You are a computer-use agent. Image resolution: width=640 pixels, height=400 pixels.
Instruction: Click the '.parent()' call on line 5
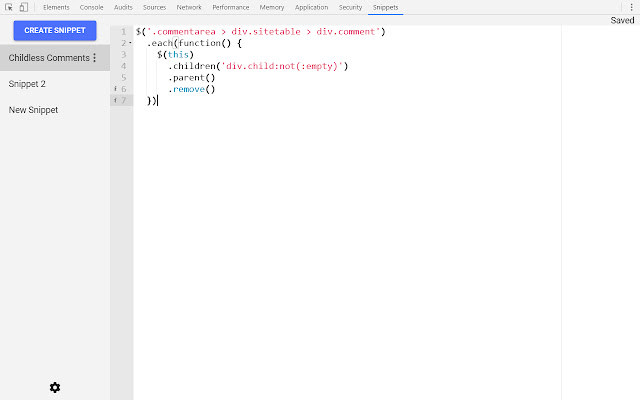tap(191, 78)
